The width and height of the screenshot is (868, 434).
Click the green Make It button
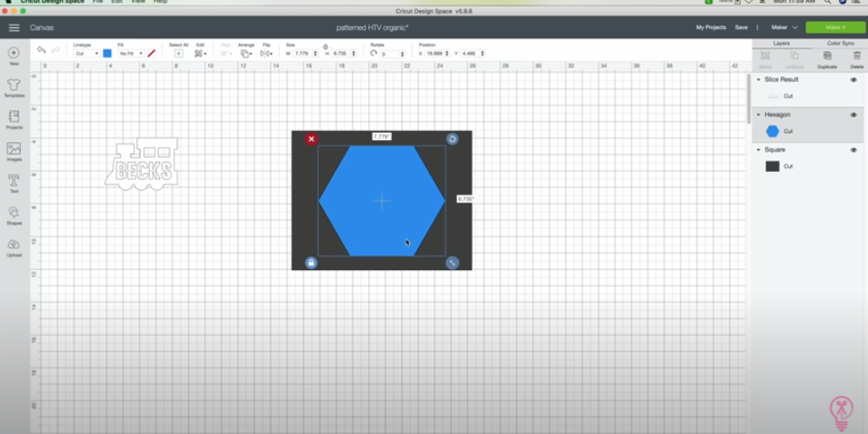tap(835, 27)
